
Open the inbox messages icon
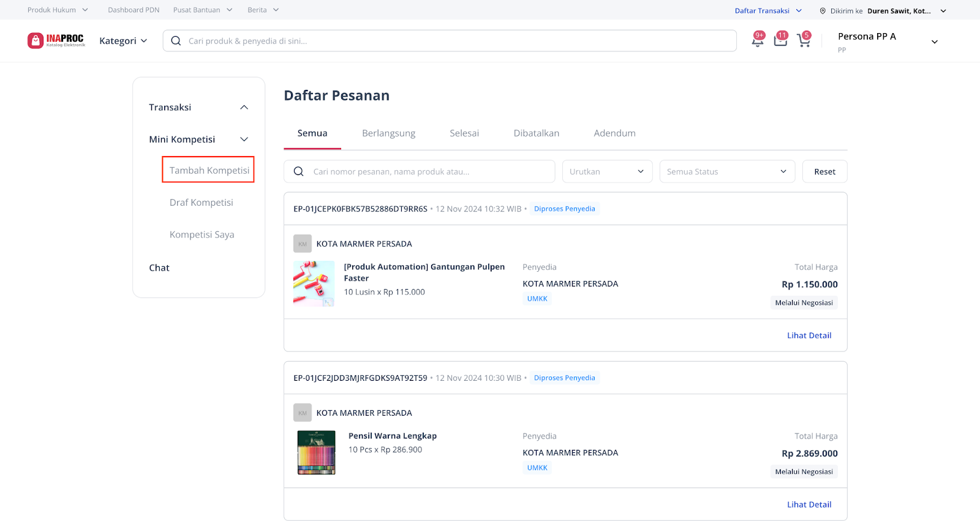click(x=780, y=40)
